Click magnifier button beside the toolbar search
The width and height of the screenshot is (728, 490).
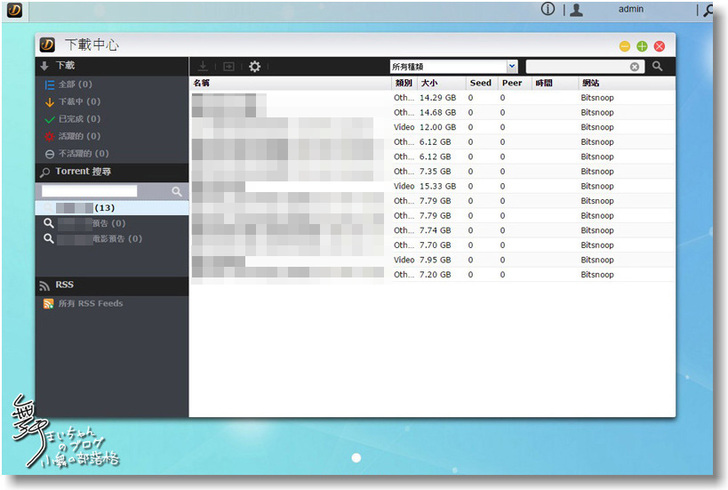click(x=657, y=66)
